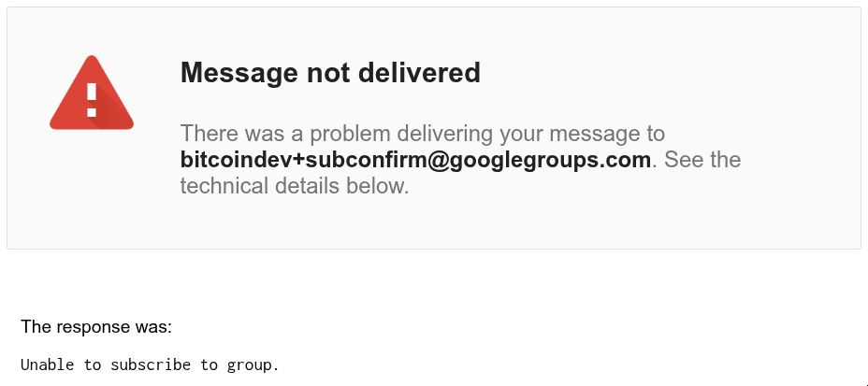Image resolution: width=868 pixels, height=386 pixels.
Task: Click the "technical details below." text
Action: pos(295,186)
